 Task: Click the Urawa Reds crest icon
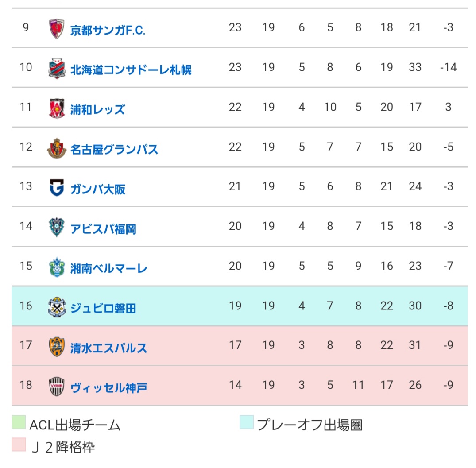point(57,108)
